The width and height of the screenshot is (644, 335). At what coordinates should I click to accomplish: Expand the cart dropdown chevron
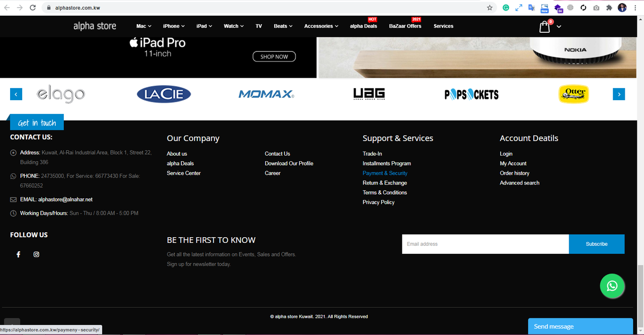pos(558,26)
